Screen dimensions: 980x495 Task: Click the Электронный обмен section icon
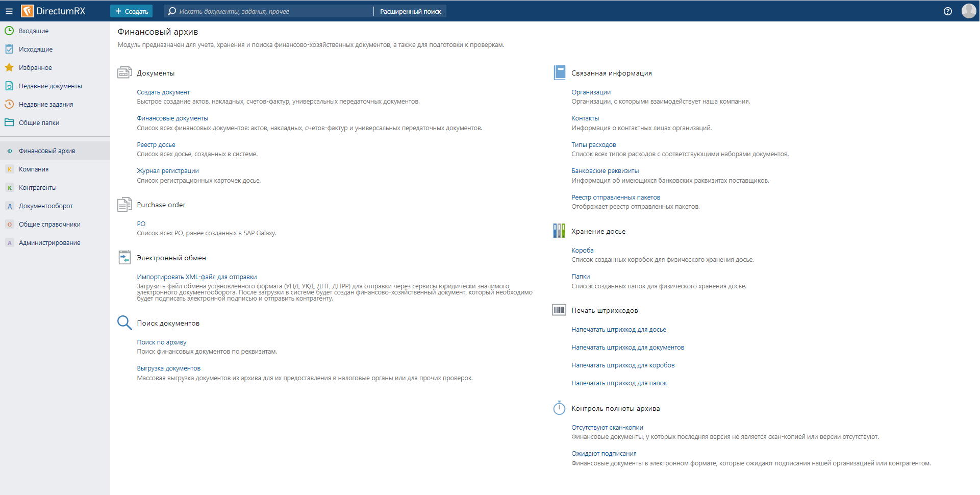tap(124, 257)
